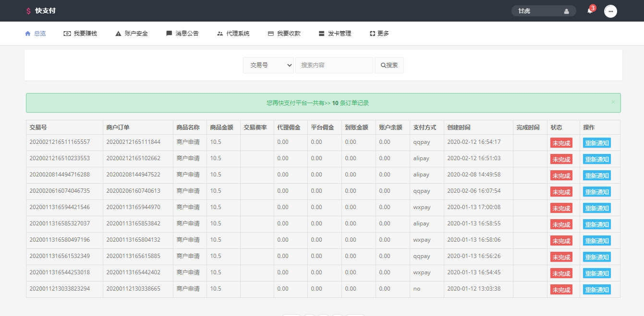644x316 pixels.
Task: Click 重新通知 for order 2020021216510233553
Action: pos(597,159)
